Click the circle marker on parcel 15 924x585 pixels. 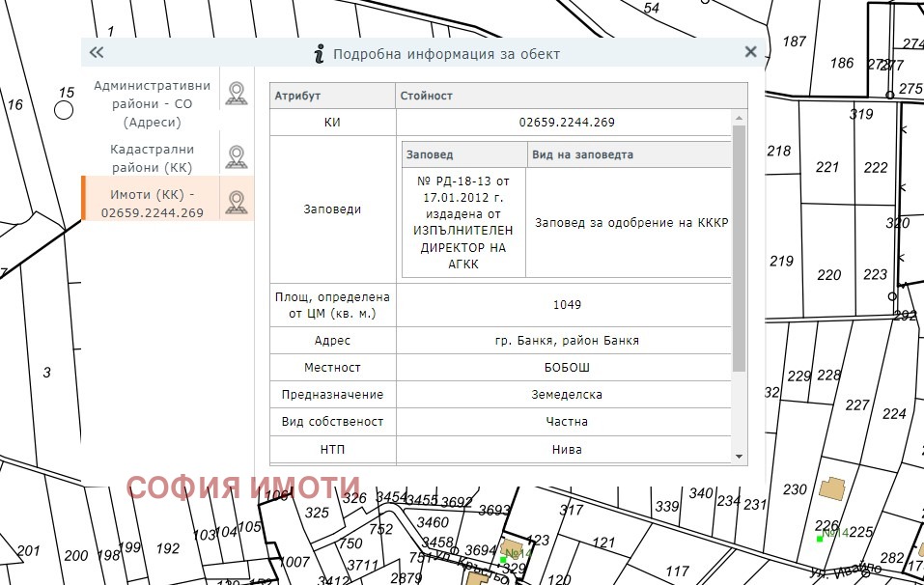pyautogui.click(x=64, y=109)
